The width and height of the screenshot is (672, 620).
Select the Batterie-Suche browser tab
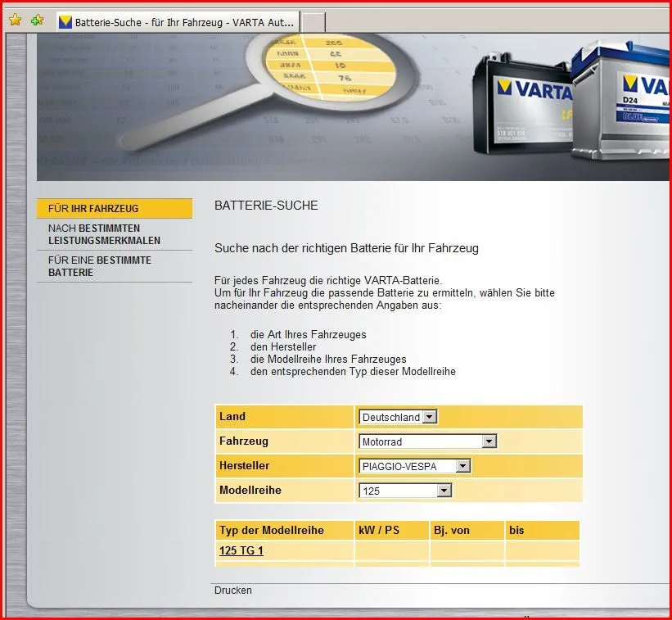178,22
